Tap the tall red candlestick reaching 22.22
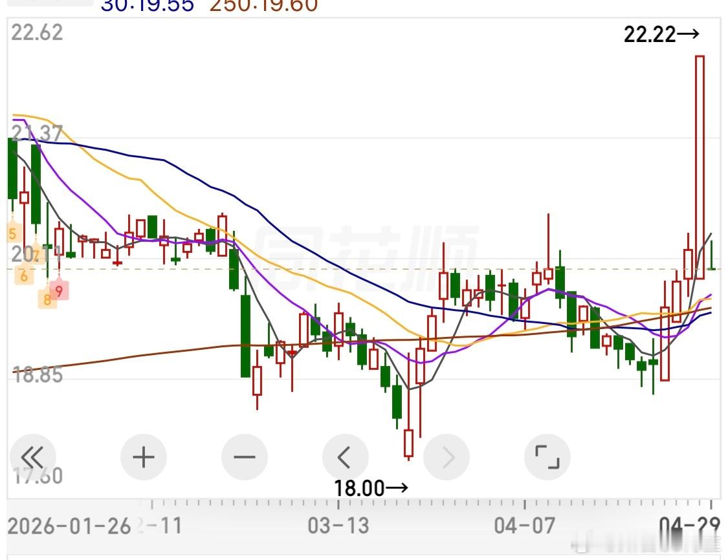The image size is (728, 560). pyautogui.click(x=700, y=167)
